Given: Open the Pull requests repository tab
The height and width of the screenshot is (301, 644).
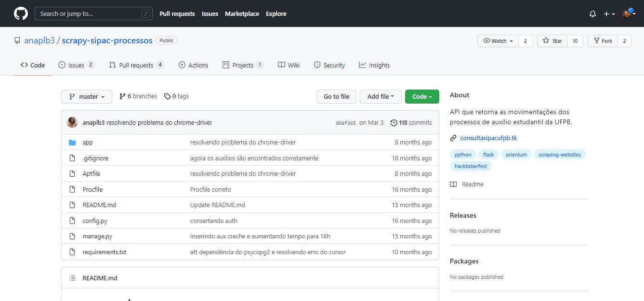Looking at the screenshot, I should pyautogui.click(x=136, y=65).
